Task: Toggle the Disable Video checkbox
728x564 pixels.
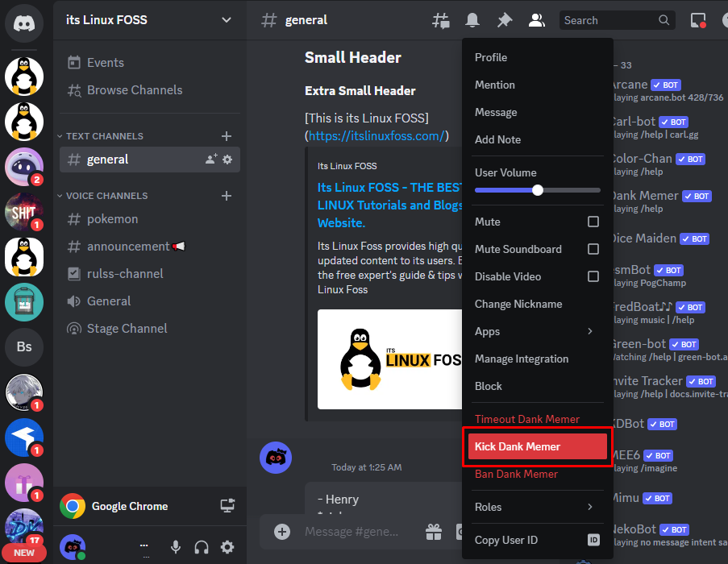Action: 593,276
